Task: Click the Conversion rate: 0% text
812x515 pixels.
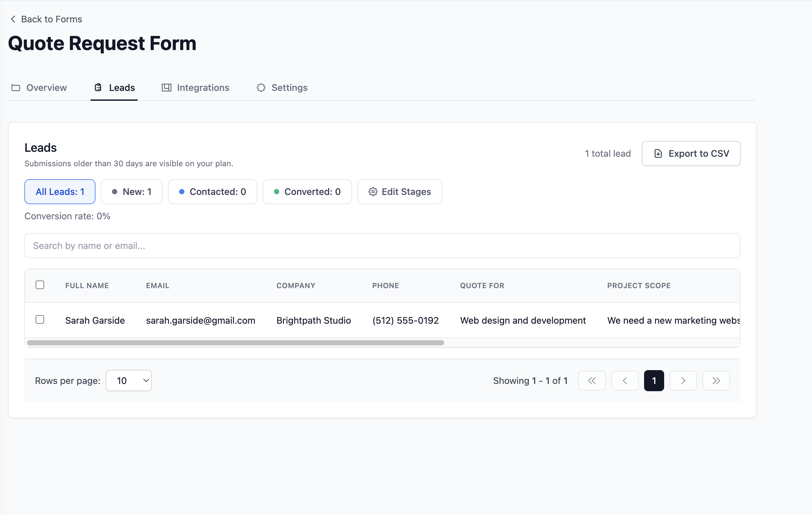Action: [68, 216]
